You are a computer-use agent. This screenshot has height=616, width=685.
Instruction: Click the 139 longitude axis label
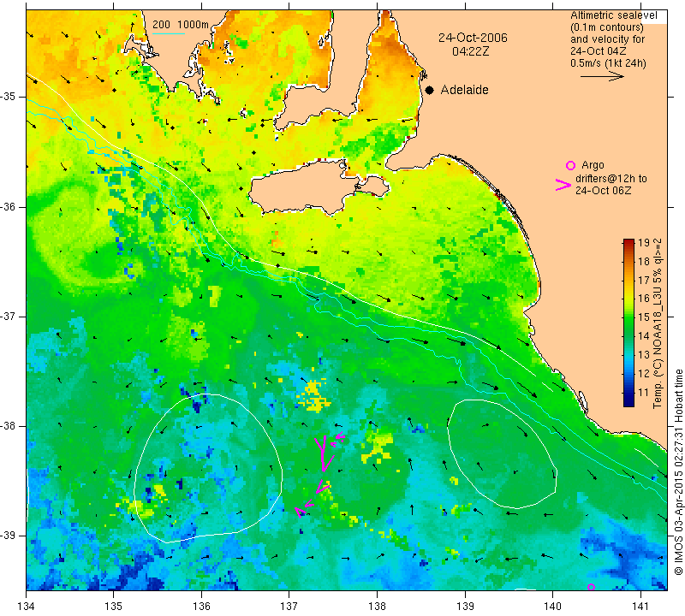(x=465, y=607)
